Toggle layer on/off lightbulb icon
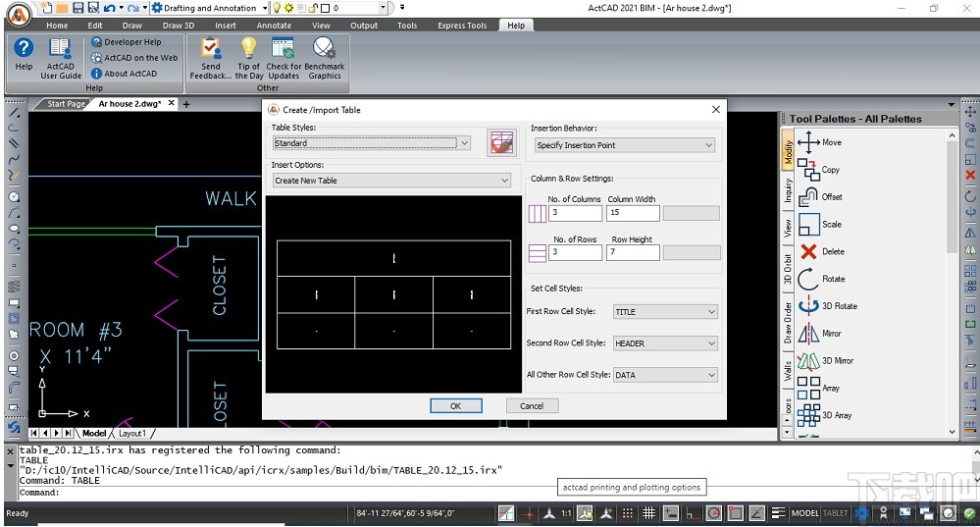Viewport: 980px width, 527px height. (277, 8)
